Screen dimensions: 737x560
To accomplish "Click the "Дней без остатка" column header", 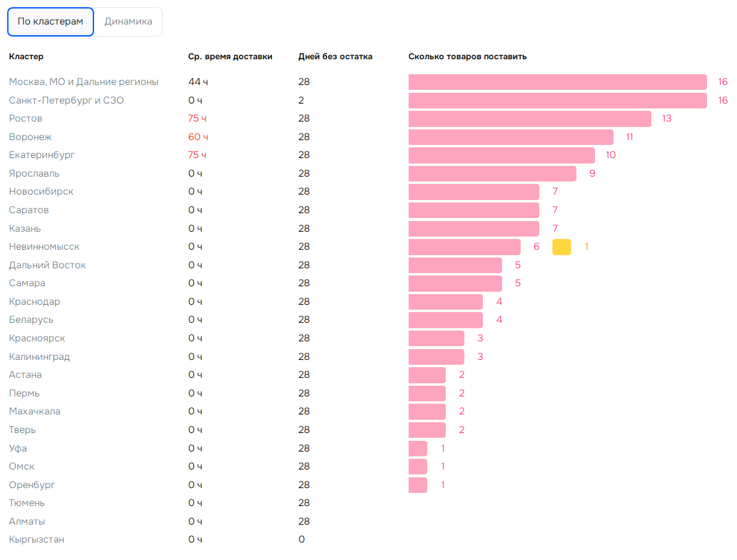I will pyautogui.click(x=335, y=57).
